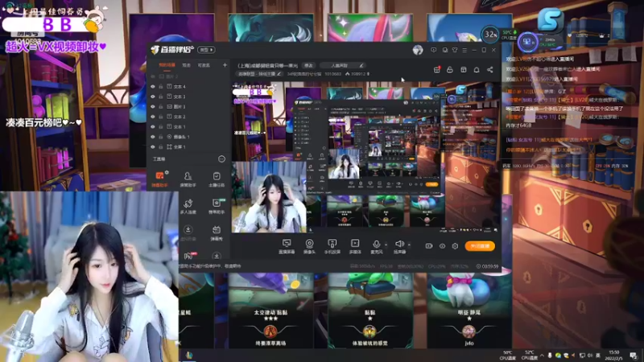Image resolution: width=644 pixels, height=362 pixels.
Task: Select the 全屏 1 layer row
Action: (189, 147)
